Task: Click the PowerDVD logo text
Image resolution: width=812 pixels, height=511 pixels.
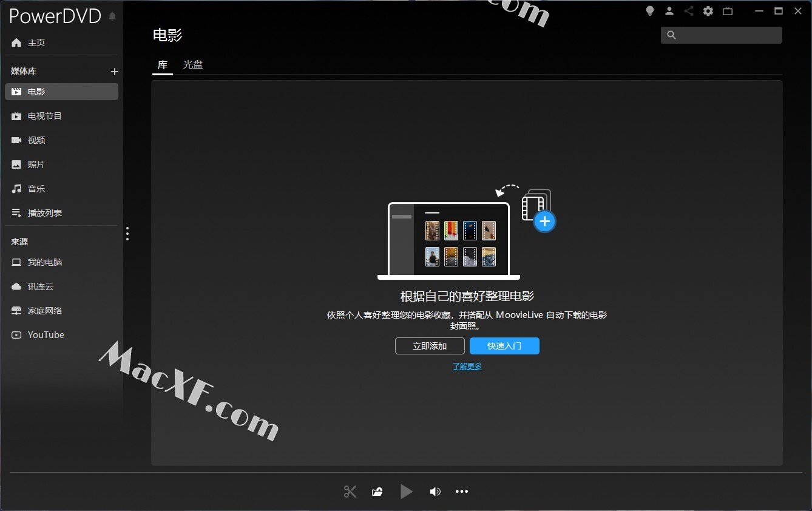Action: [55, 16]
